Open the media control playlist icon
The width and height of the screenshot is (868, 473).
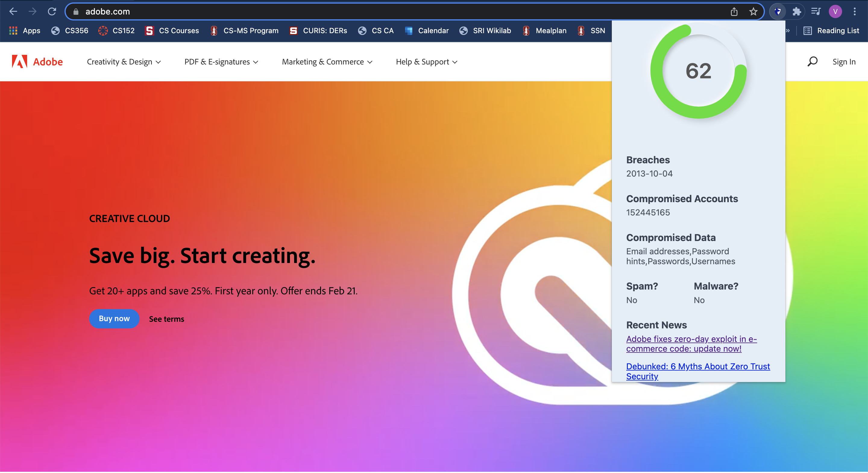point(816,12)
